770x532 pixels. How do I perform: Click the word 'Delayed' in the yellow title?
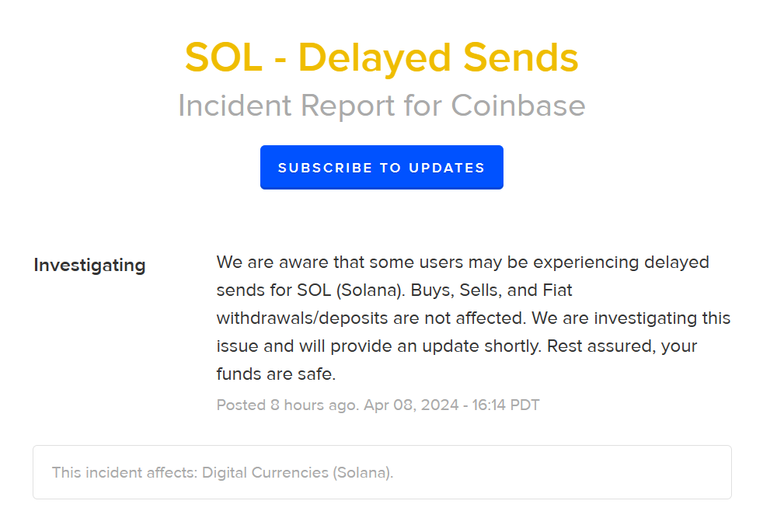tap(375, 59)
